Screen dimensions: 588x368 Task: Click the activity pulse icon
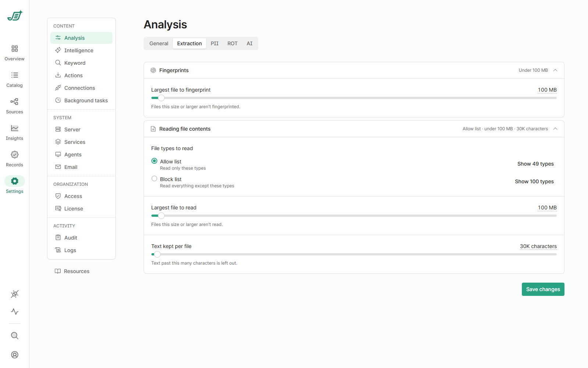click(15, 312)
